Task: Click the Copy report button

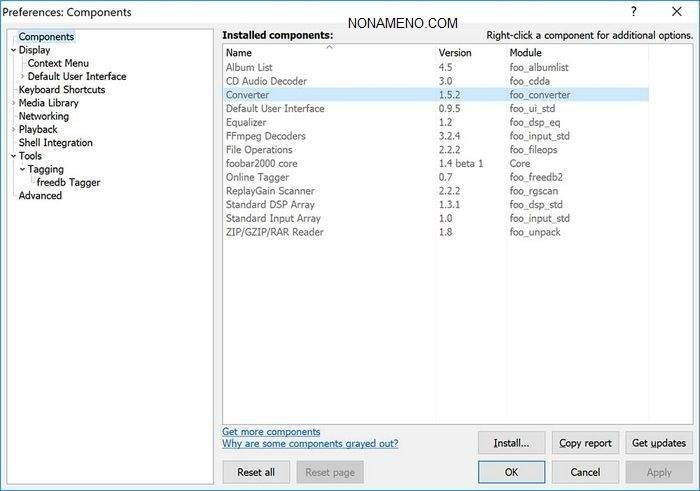Action: pos(585,443)
